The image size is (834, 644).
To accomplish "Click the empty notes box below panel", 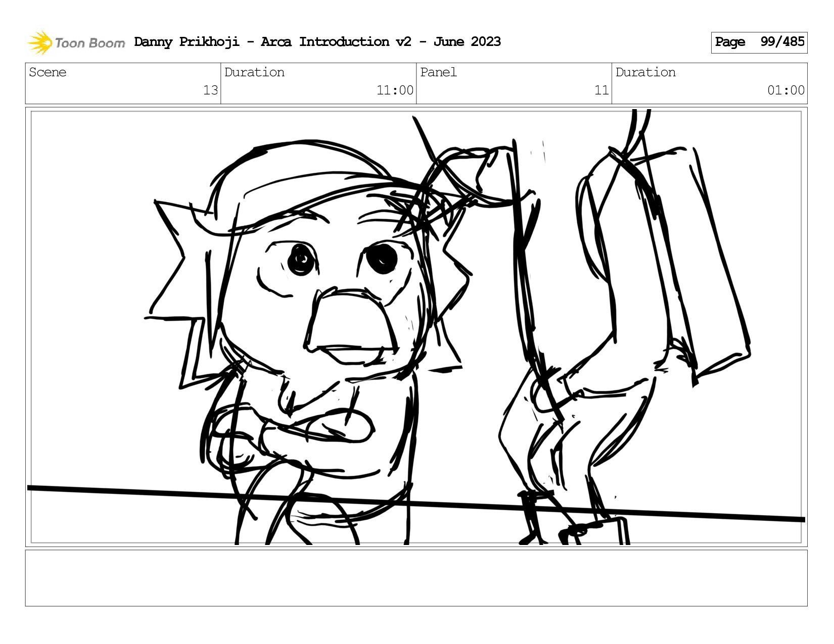I will [416, 578].
